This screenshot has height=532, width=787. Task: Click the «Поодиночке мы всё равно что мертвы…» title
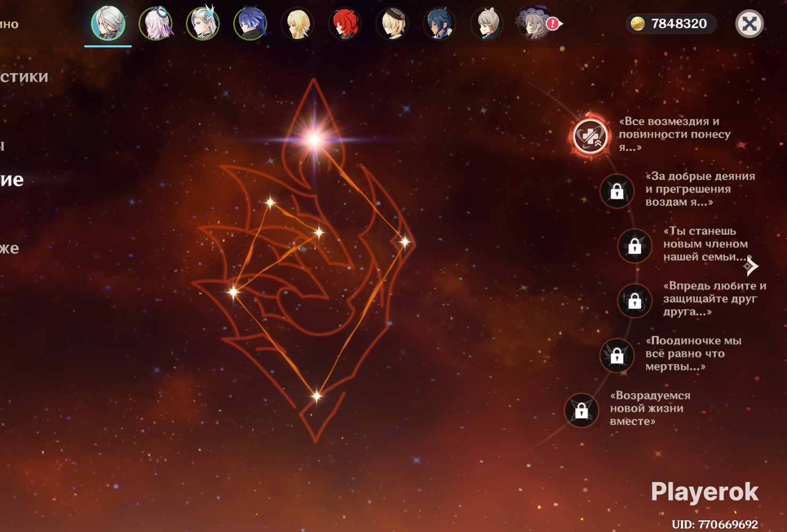(x=693, y=353)
